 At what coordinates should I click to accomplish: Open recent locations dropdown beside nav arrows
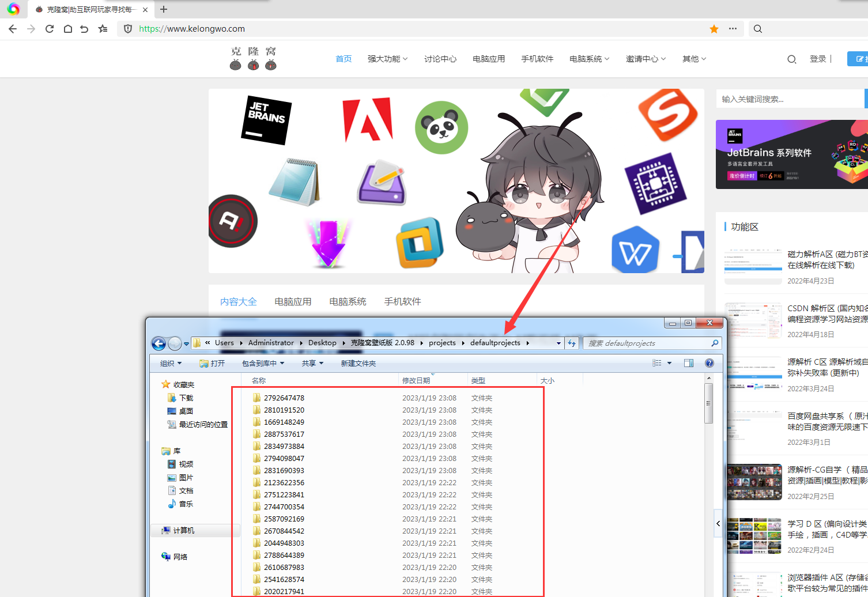click(x=186, y=343)
